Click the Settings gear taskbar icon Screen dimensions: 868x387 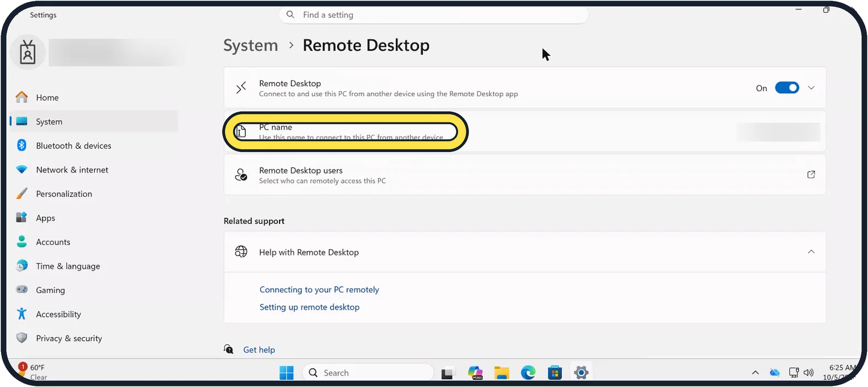[581, 373]
